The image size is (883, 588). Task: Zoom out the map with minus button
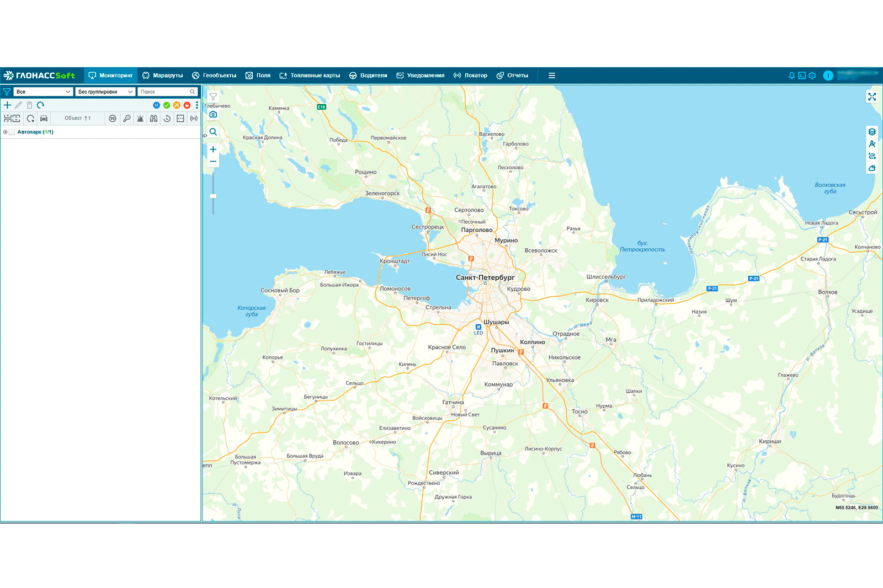(x=213, y=162)
